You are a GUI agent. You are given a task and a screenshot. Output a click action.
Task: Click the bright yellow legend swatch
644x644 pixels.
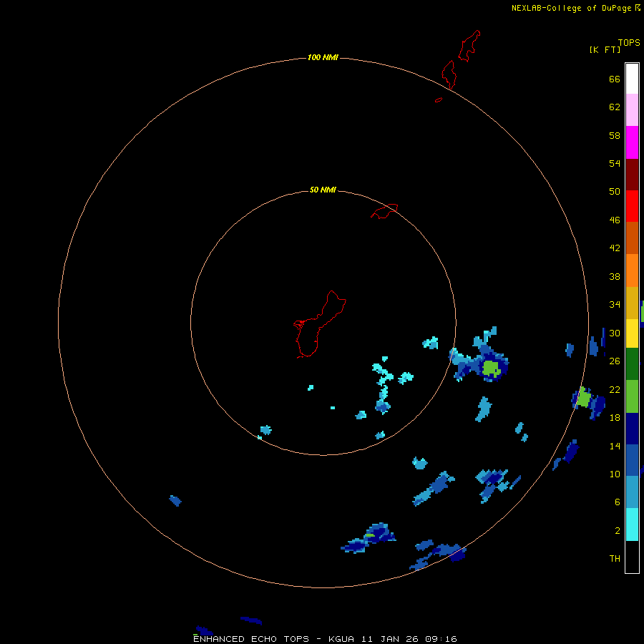(x=632, y=333)
